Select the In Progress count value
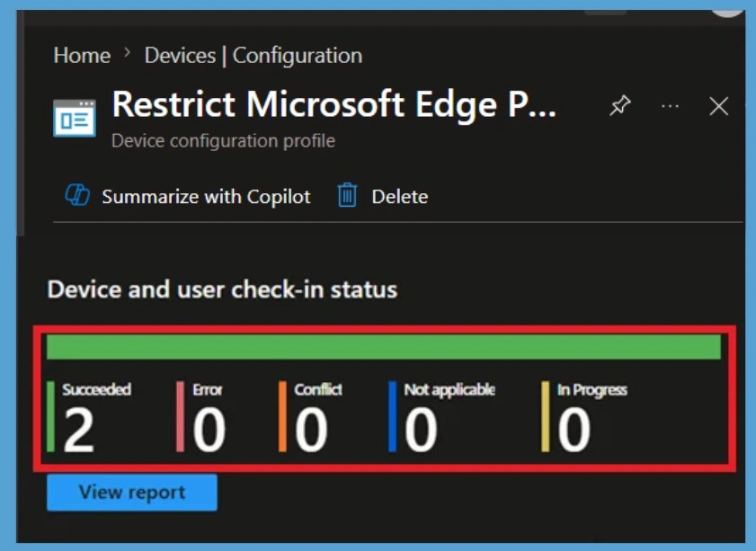Image resolution: width=756 pixels, height=551 pixels. (574, 430)
